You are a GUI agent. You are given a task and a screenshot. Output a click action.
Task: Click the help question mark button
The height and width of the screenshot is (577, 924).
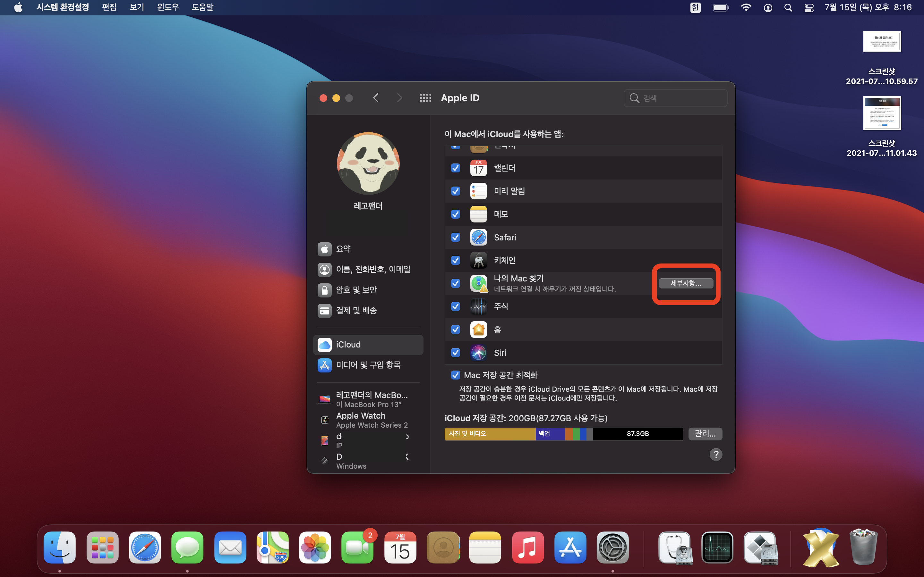[716, 455]
